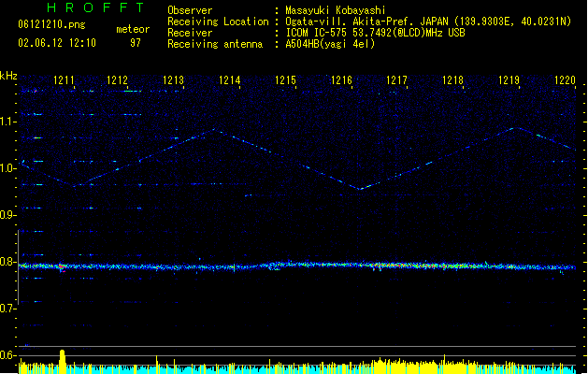Click the 1.1 frequency axis label
Image resolution: width=588 pixels, height=374 pixels.
[7, 122]
